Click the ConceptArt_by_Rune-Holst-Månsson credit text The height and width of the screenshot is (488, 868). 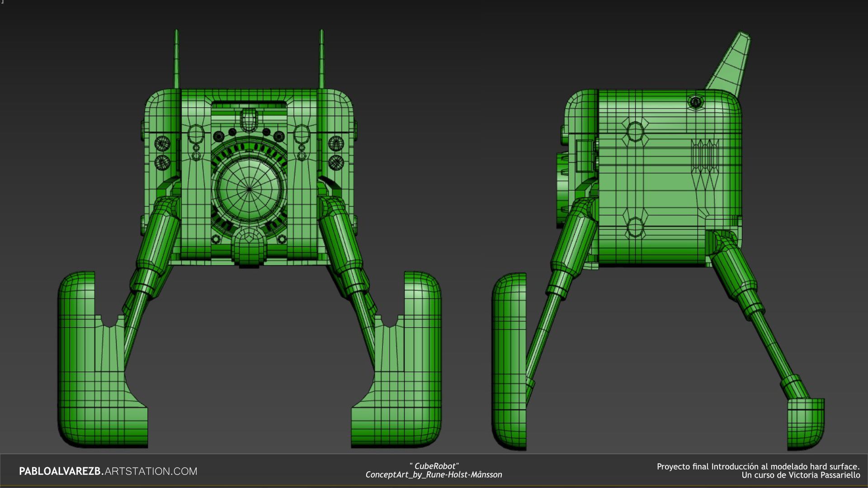tap(434, 475)
